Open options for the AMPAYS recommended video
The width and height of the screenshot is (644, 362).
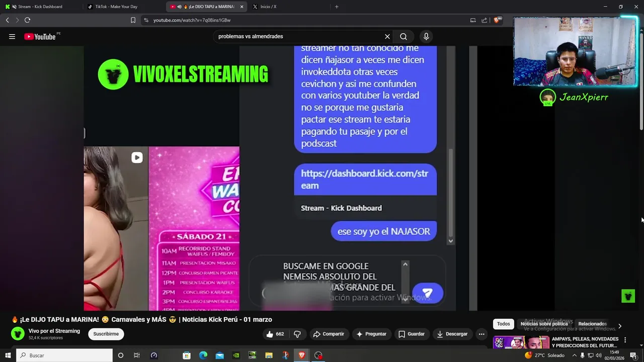pos(625,340)
